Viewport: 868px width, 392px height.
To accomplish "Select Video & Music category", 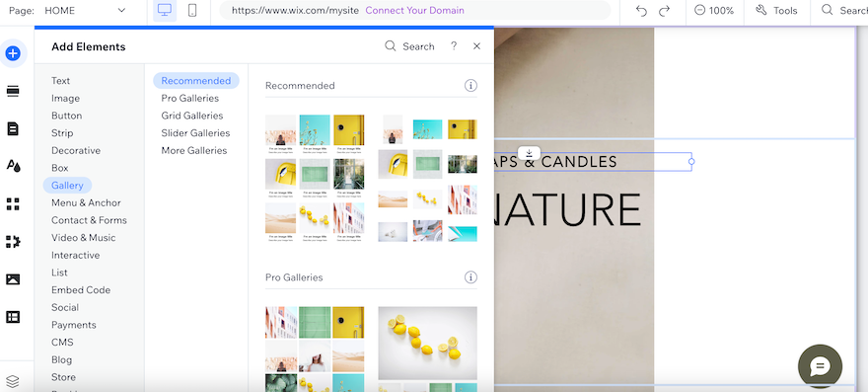I will point(84,238).
